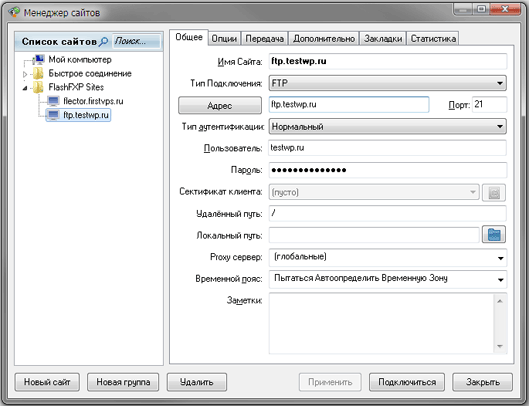The image size is (529, 406).
Task: Click the Пользователь input field
Action: coord(388,148)
